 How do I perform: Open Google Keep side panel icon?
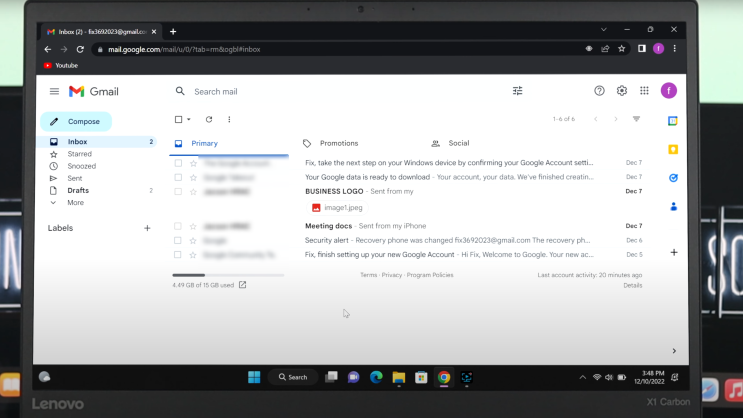(x=673, y=149)
